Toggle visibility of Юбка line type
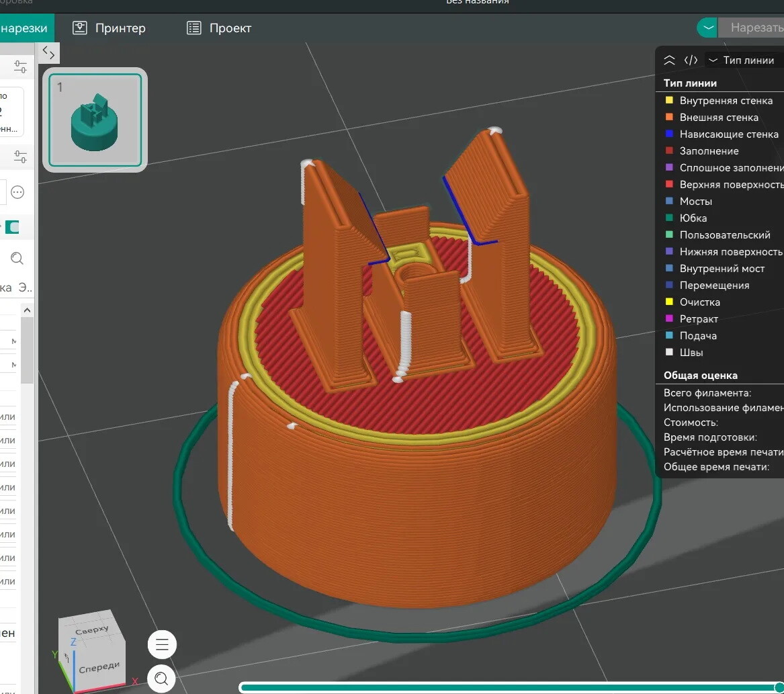 [693, 218]
